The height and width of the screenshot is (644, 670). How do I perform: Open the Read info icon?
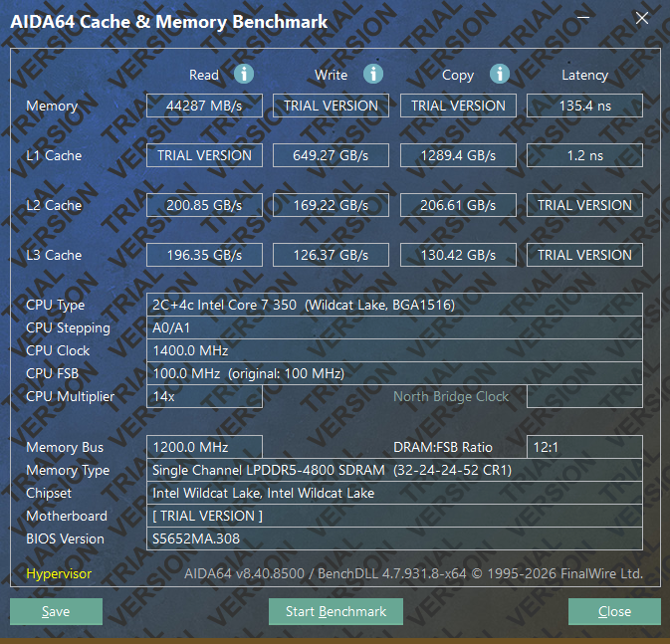pos(244,74)
